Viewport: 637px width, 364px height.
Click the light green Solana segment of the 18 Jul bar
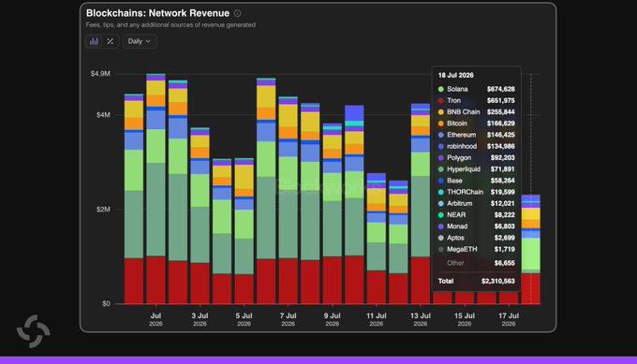coord(530,254)
